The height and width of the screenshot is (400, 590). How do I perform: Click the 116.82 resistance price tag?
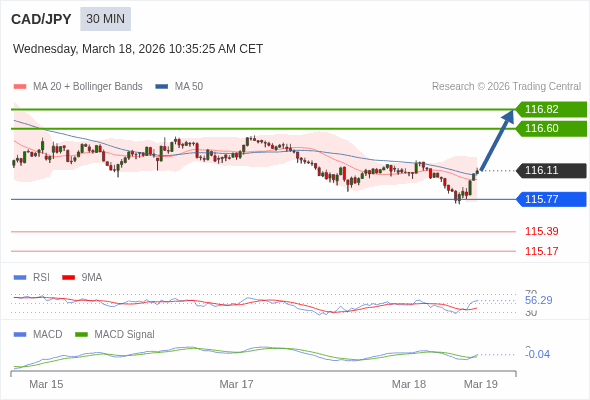click(551, 109)
